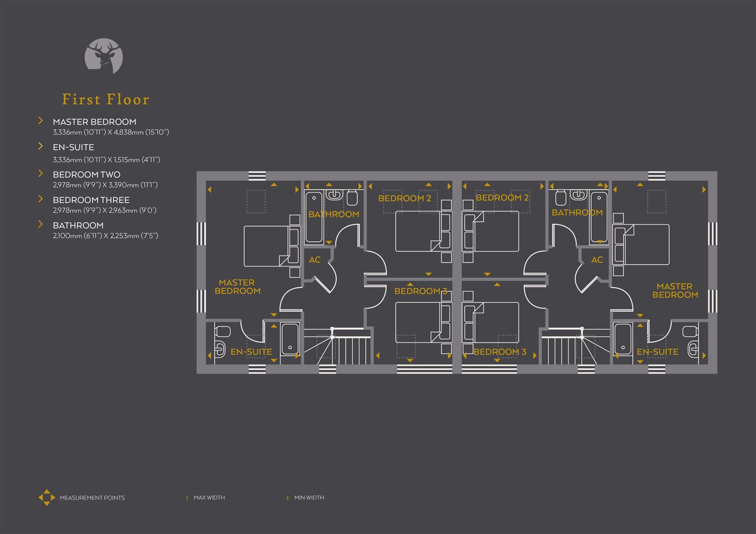The height and width of the screenshot is (534, 756).
Task: Expand the MASTER BEDROOM legend chevron
Action: (x=40, y=120)
